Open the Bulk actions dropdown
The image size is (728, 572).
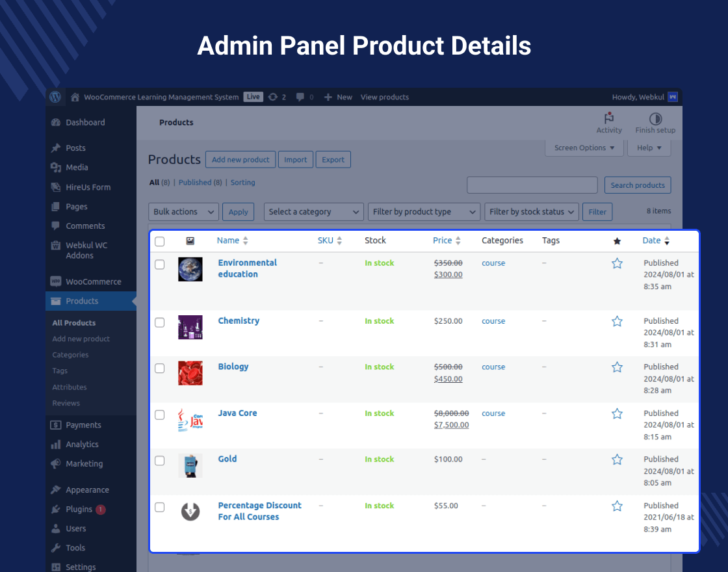pos(183,211)
